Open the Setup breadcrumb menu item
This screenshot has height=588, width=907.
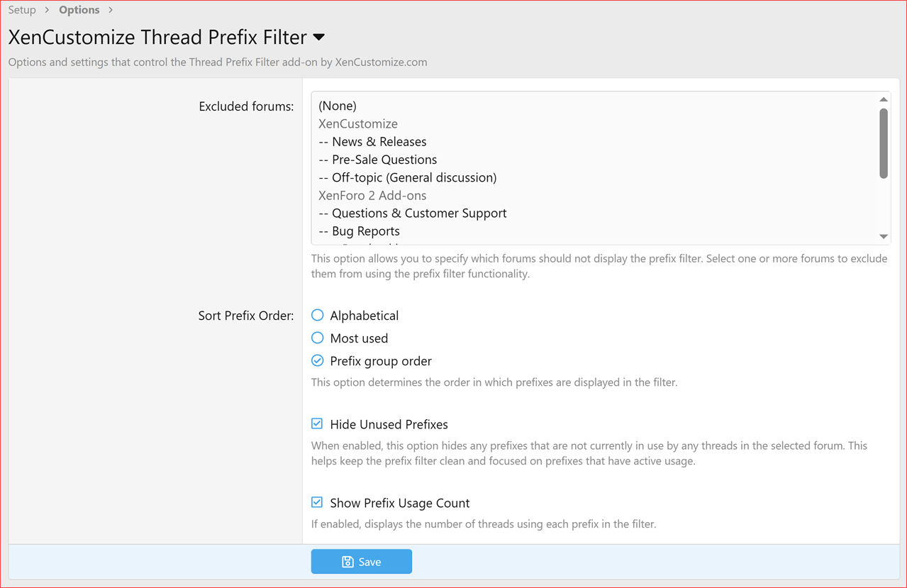(x=21, y=10)
